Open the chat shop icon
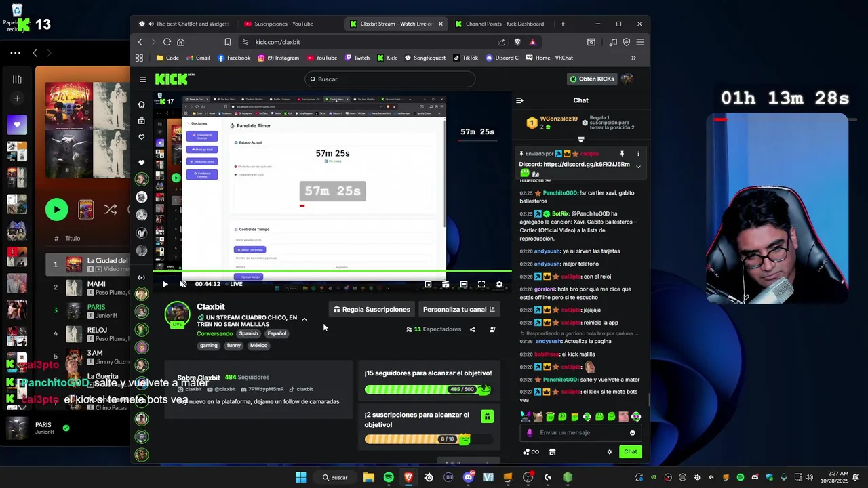 pyautogui.click(x=552, y=452)
